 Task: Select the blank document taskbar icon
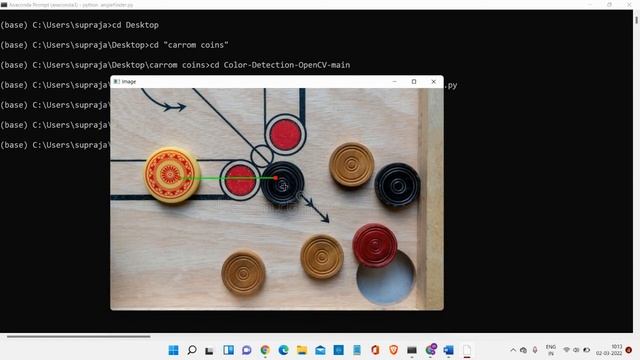pyautogui.click(x=467, y=350)
